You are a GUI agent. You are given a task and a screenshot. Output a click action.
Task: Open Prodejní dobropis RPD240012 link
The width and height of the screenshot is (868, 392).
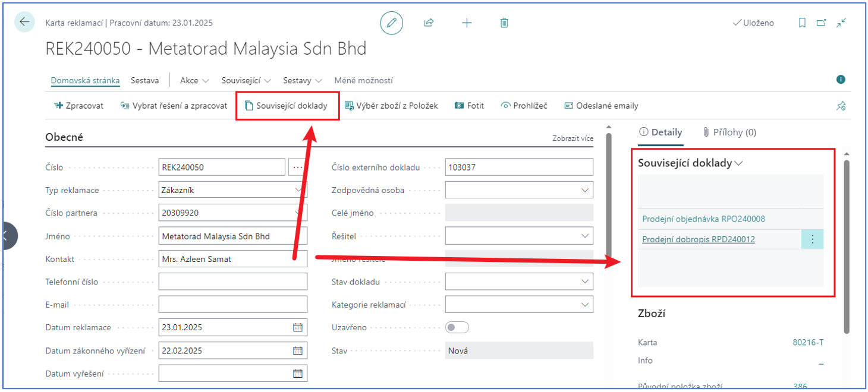(699, 239)
